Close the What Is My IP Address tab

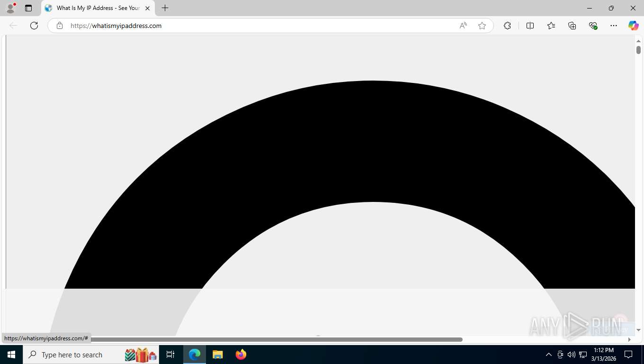[x=147, y=8]
